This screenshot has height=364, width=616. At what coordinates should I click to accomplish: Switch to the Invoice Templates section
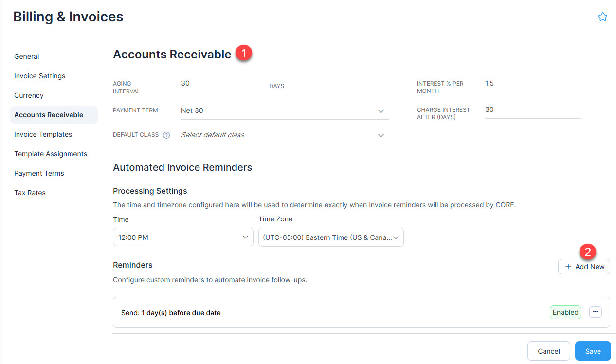pyautogui.click(x=43, y=134)
